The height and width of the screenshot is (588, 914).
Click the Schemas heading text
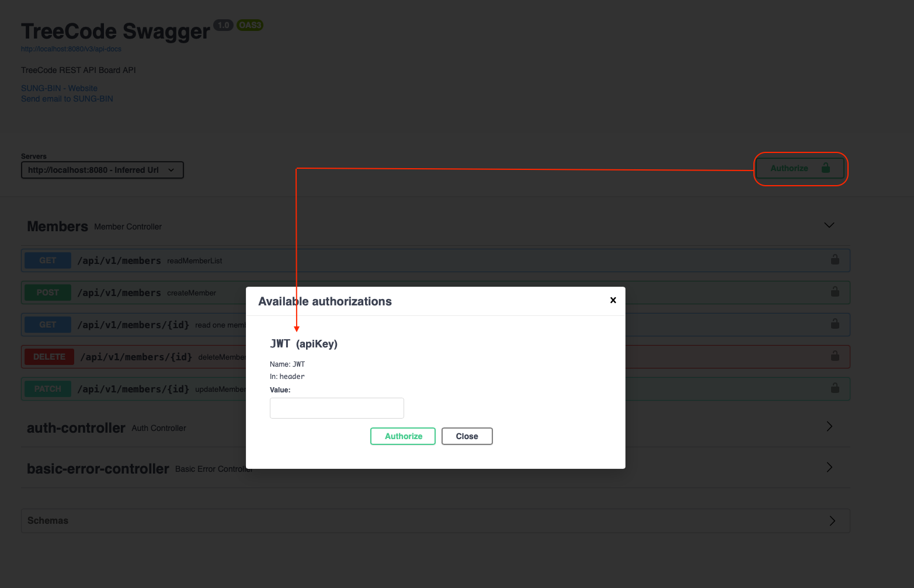48,521
